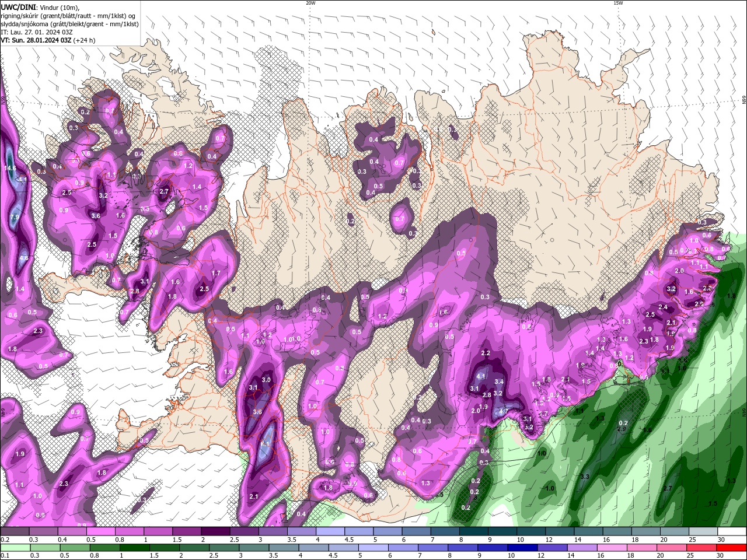This screenshot has height=560, width=747.
Task: Click the violet lower swatch above 14
Action: (582, 548)
